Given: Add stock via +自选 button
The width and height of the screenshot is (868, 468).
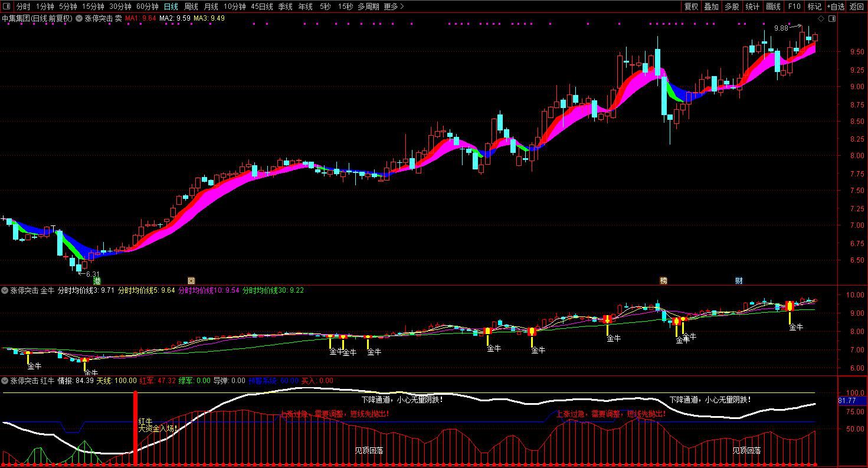Looking at the screenshot, I should (836, 6).
